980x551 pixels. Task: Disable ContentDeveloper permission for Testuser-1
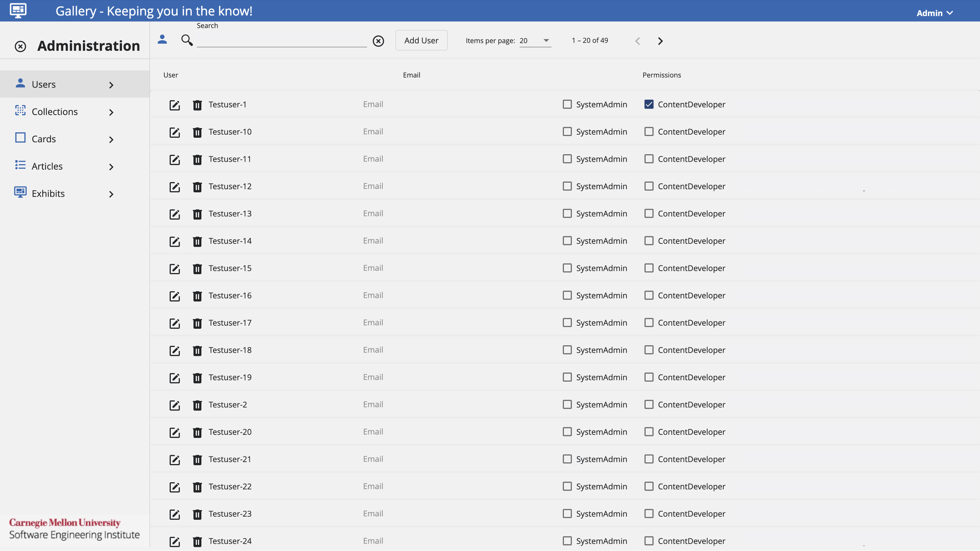(x=649, y=104)
